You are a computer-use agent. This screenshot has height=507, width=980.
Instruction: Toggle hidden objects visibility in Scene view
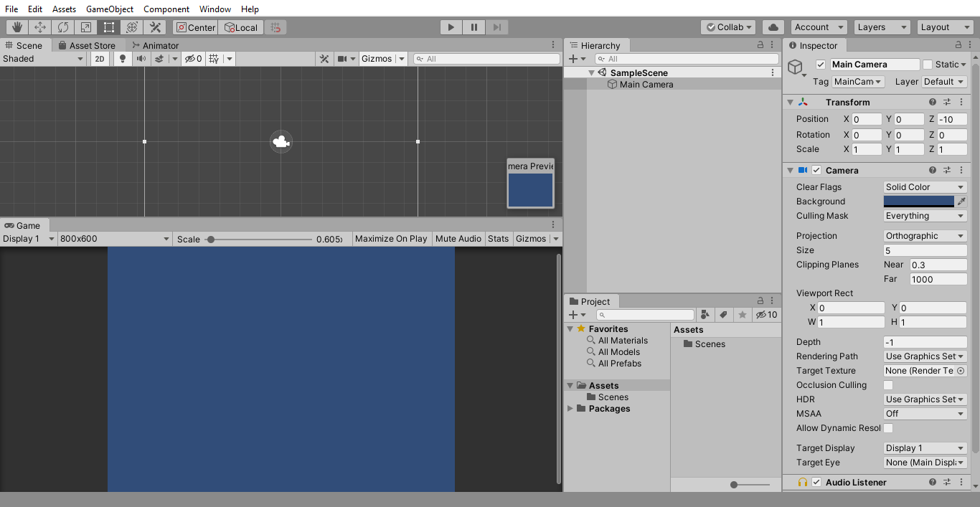[193, 59]
